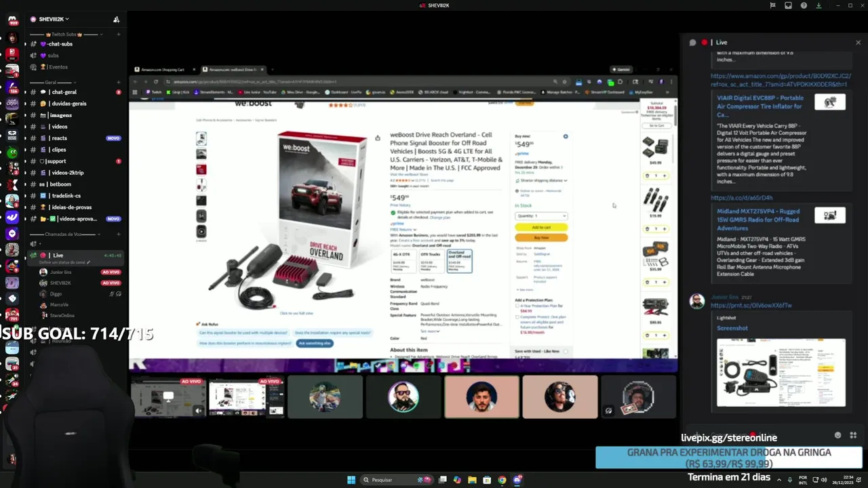Click the invite people icon beside SHEVIII2K

(116, 19)
